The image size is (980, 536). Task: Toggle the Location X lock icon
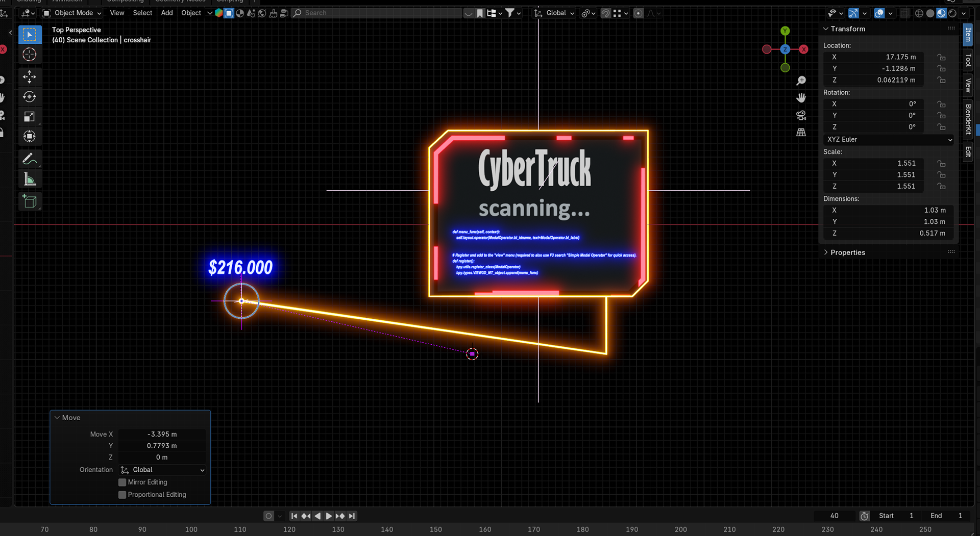pos(942,57)
